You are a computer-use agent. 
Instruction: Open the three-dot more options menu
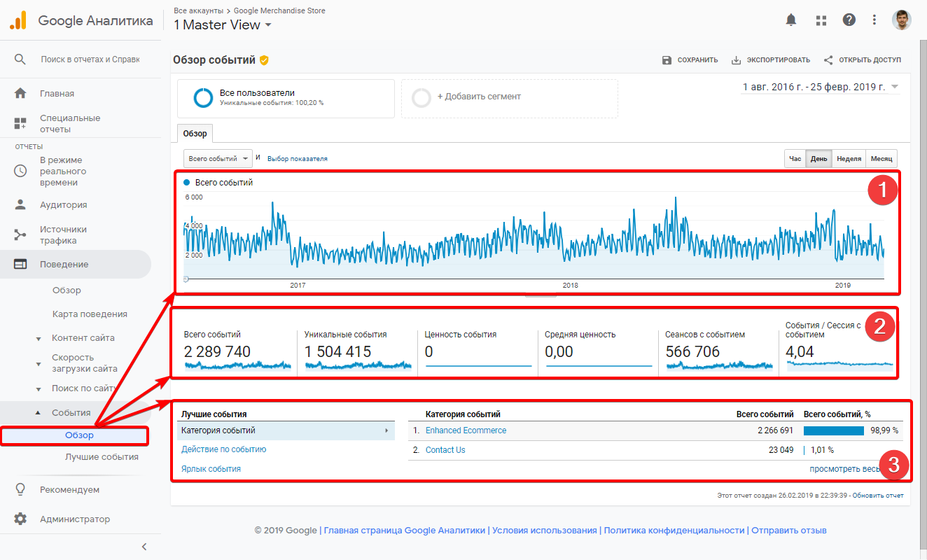874,20
